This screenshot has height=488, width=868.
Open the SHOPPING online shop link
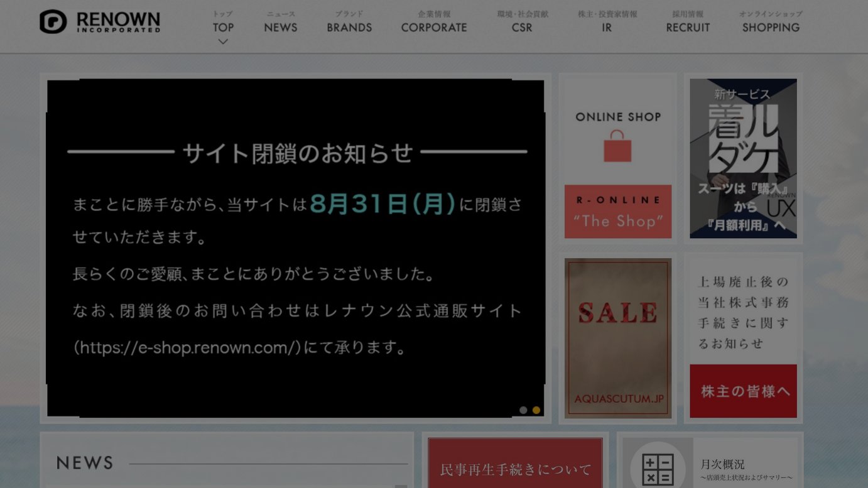771,22
